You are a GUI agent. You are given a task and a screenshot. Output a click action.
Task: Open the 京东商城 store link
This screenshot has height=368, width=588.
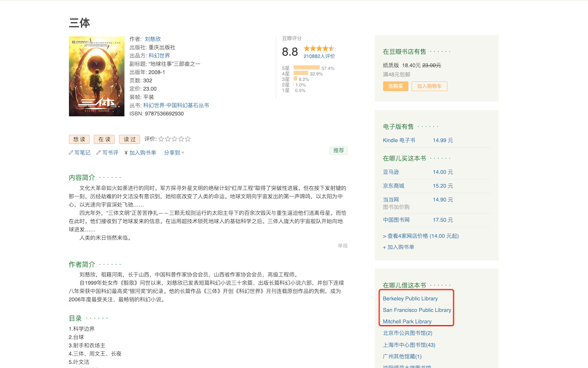[x=394, y=186]
